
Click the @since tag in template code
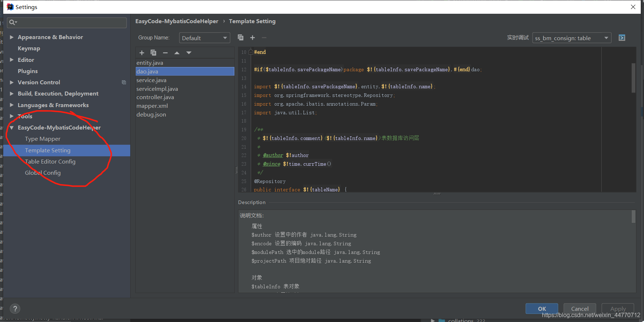click(272, 164)
